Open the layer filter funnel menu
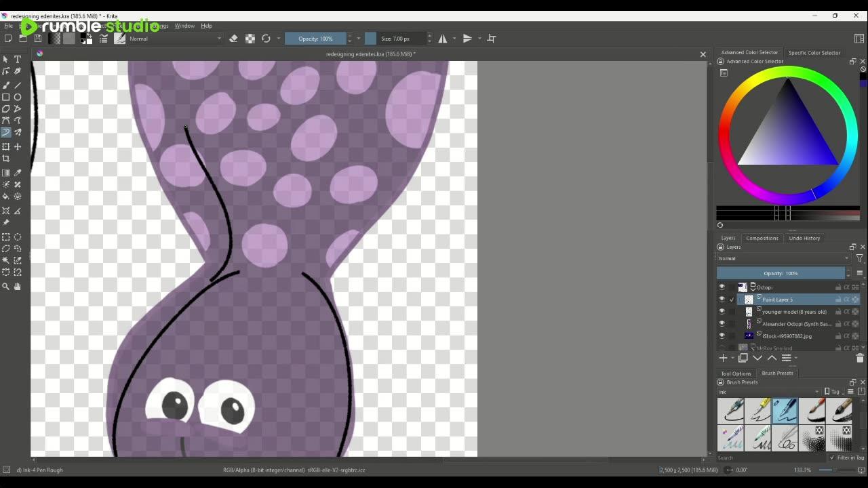The height and width of the screenshot is (488, 868). 860,258
